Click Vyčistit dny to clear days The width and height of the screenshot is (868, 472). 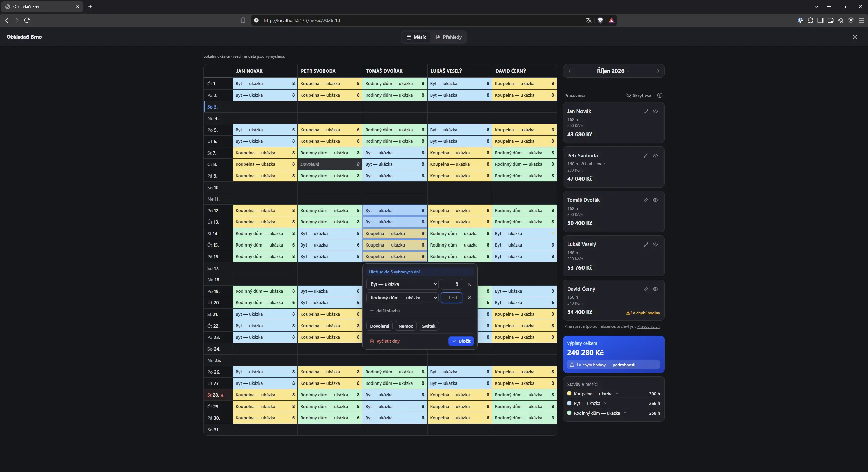pos(384,341)
